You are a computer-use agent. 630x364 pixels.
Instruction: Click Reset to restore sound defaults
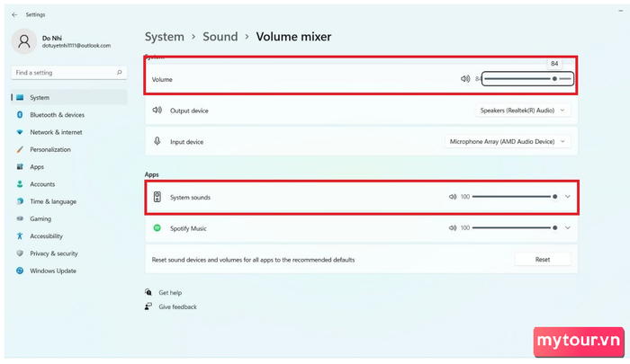click(x=543, y=259)
